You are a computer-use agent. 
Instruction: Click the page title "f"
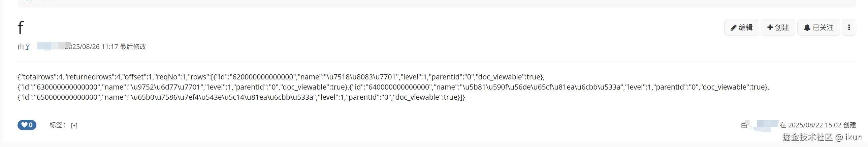[21, 28]
